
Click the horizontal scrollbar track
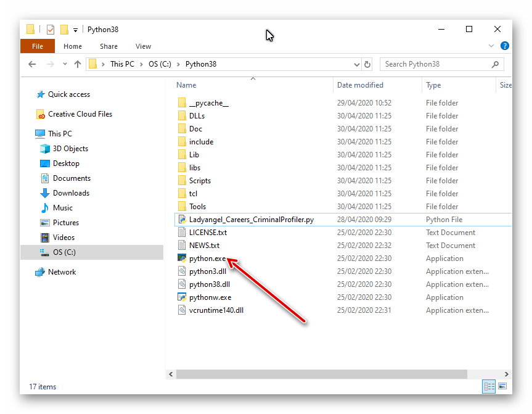point(485,375)
